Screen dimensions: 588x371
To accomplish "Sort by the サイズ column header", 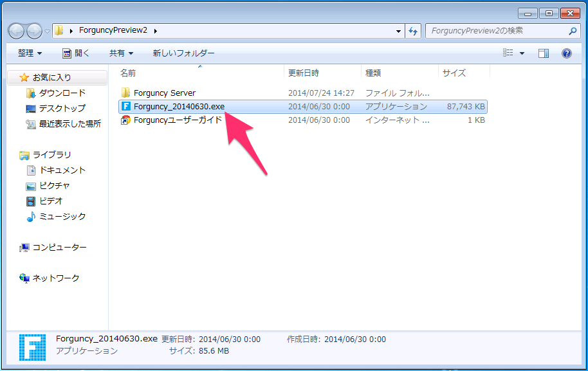I will pyautogui.click(x=454, y=73).
